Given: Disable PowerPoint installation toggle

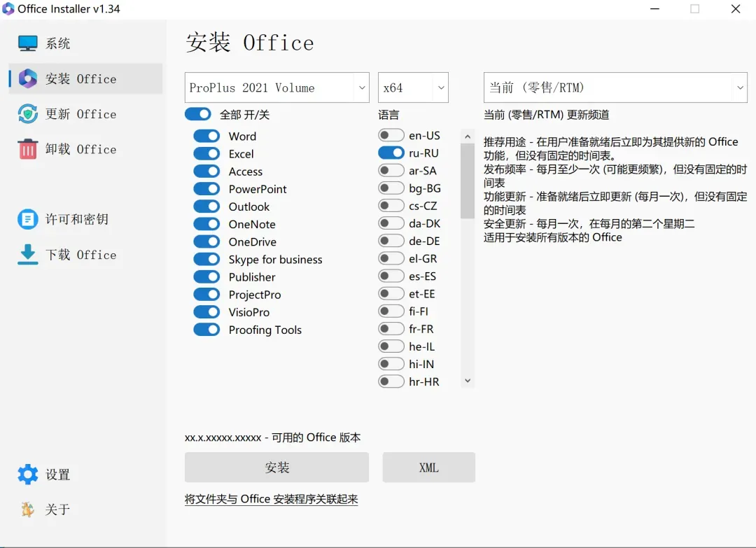Looking at the screenshot, I should tap(206, 189).
